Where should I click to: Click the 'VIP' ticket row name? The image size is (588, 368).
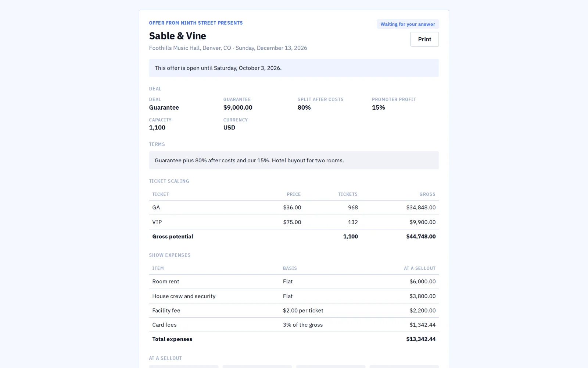coord(157,222)
